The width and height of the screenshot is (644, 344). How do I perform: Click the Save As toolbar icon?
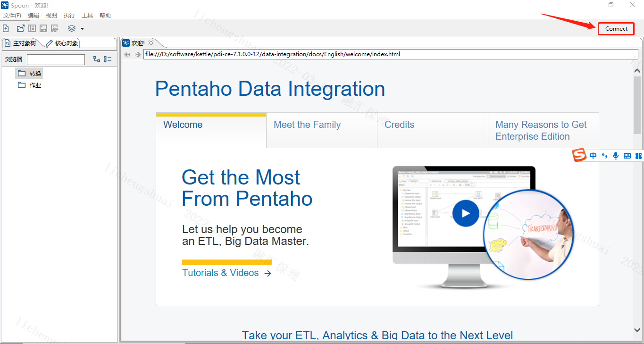pos(55,28)
